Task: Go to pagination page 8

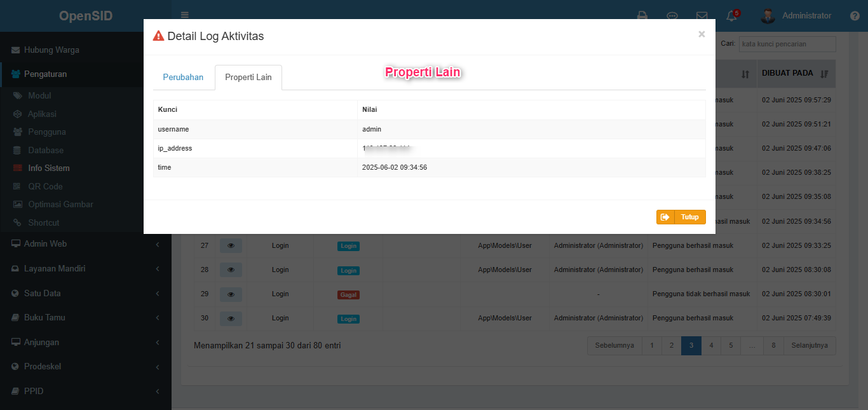Action: click(773, 345)
